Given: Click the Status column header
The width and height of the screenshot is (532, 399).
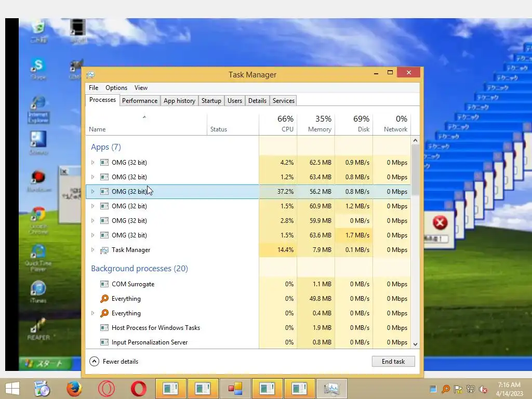Looking at the screenshot, I should coord(233,124).
